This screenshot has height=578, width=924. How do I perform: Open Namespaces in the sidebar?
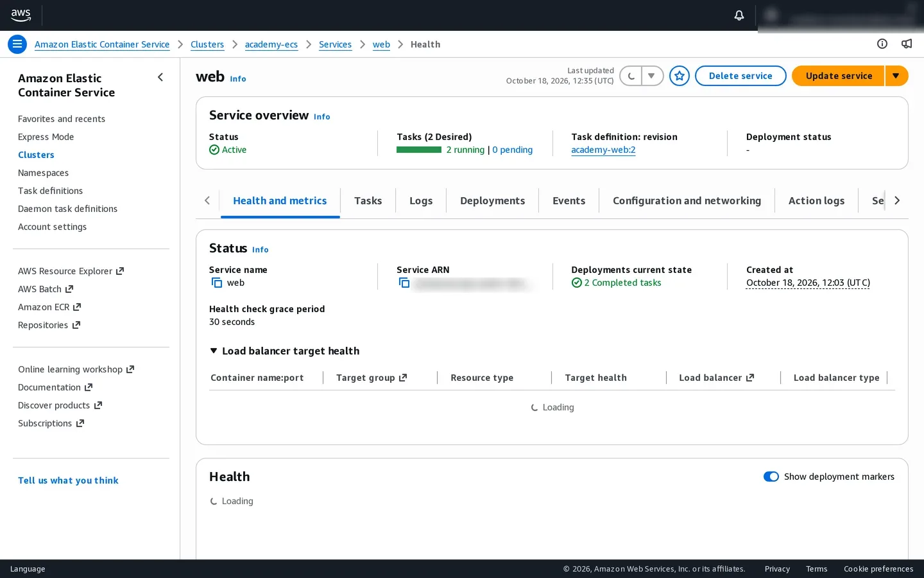[x=43, y=173]
